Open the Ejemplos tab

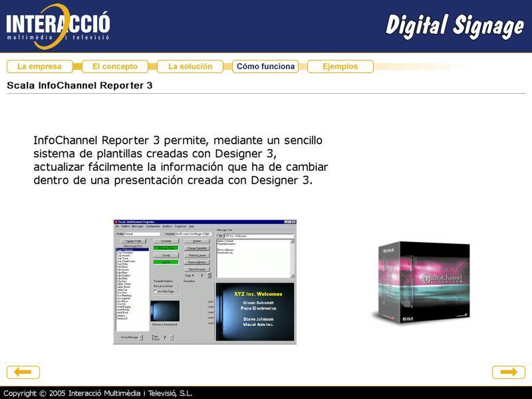coord(340,66)
